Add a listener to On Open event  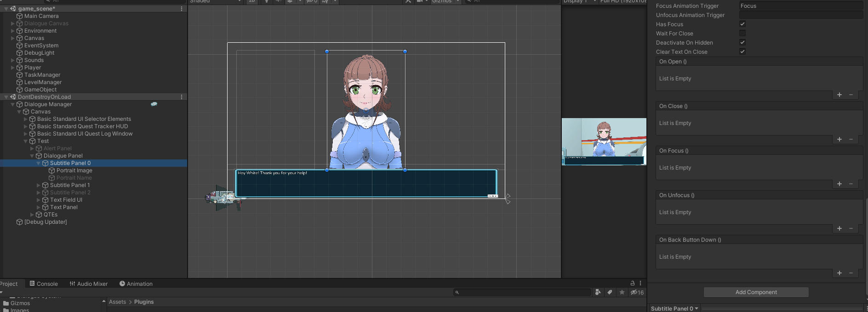[839, 95]
